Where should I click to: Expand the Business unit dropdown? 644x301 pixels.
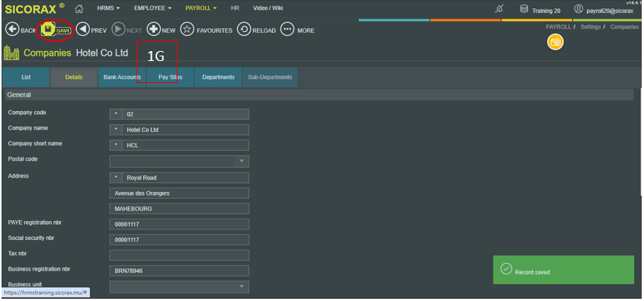(242, 287)
